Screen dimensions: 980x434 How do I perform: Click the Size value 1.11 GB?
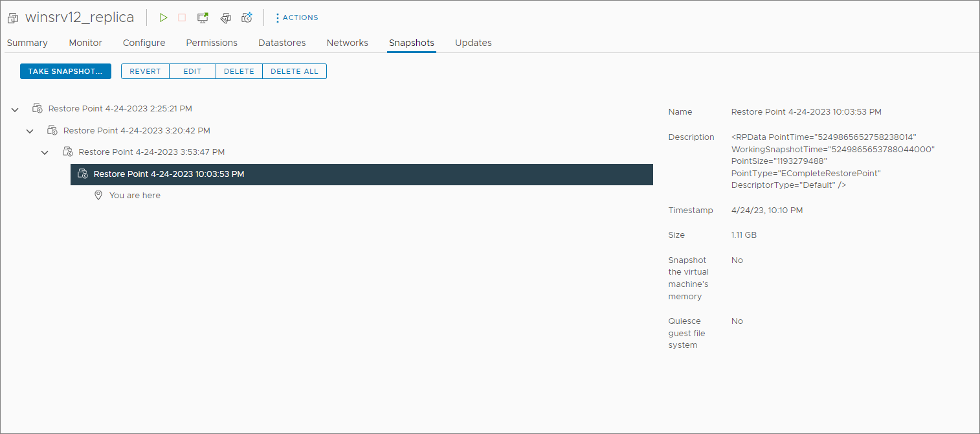pyautogui.click(x=744, y=235)
